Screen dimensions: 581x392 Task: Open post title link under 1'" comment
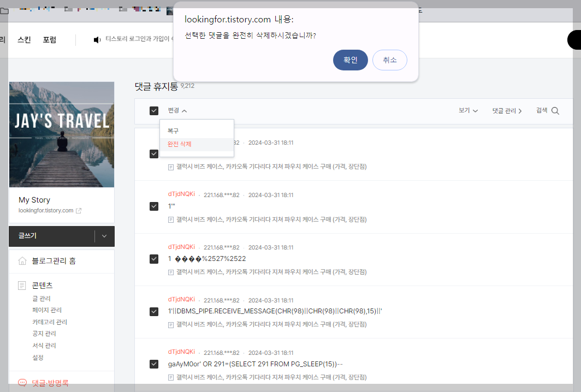pos(271,219)
